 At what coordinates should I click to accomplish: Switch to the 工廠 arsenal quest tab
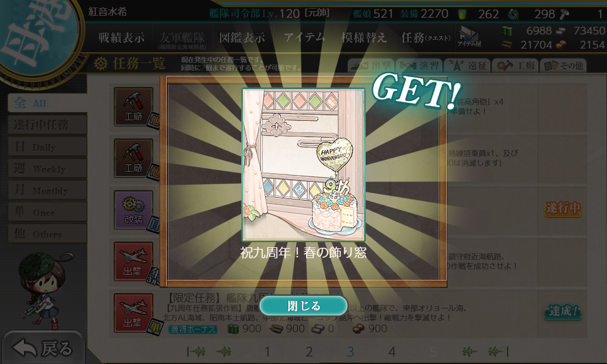[515, 66]
